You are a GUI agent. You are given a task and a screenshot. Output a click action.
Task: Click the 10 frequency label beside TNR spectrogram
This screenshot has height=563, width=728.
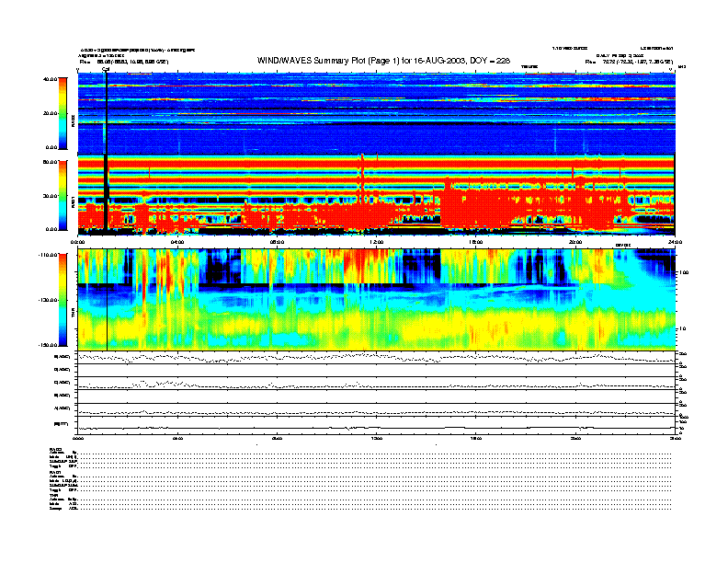(x=682, y=328)
